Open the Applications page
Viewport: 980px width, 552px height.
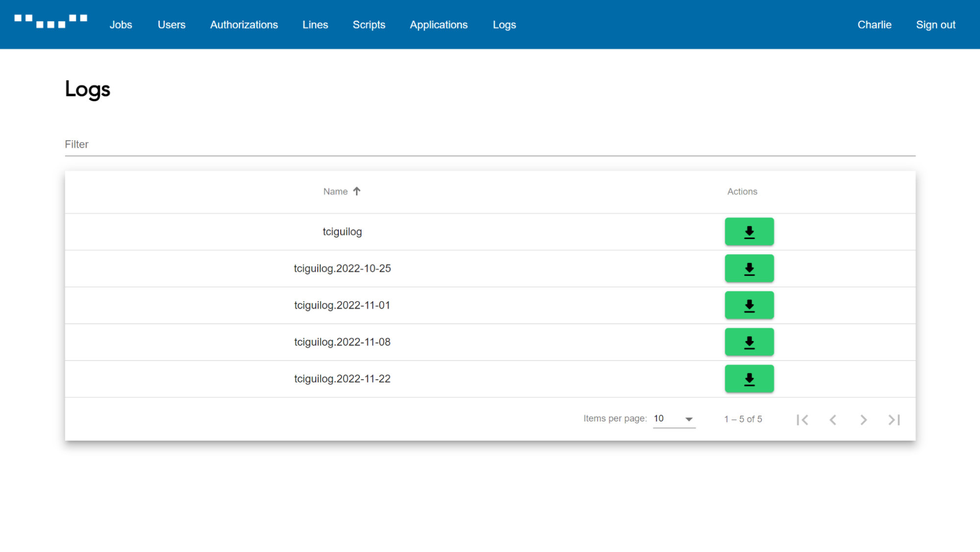(x=439, y=25)
